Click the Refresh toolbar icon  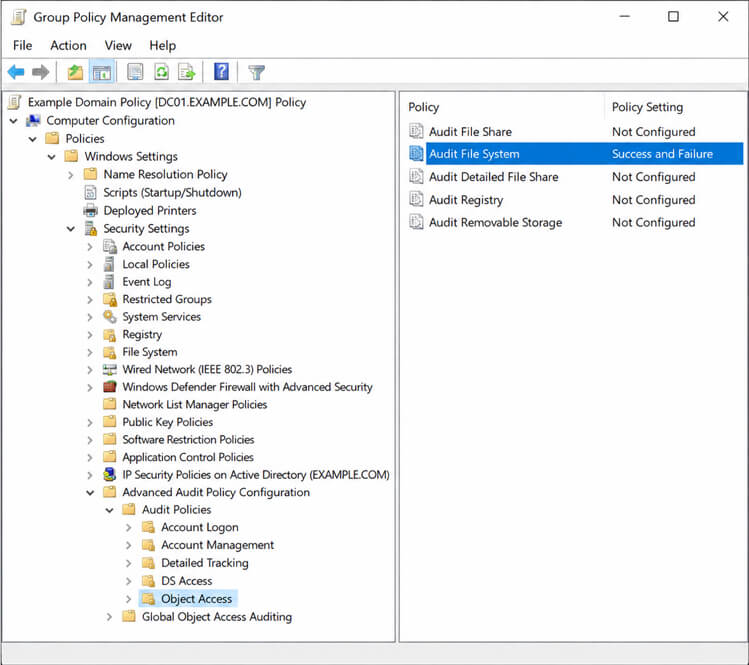click(161, 72)
